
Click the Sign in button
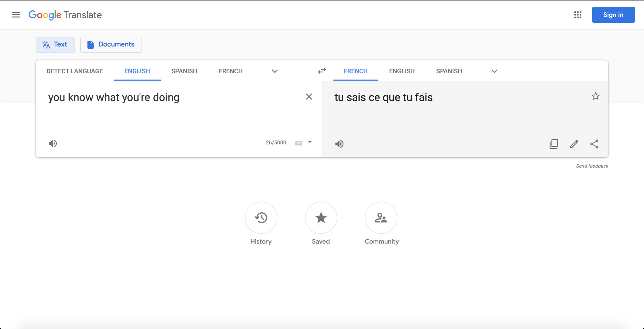(x=613, y=15)
